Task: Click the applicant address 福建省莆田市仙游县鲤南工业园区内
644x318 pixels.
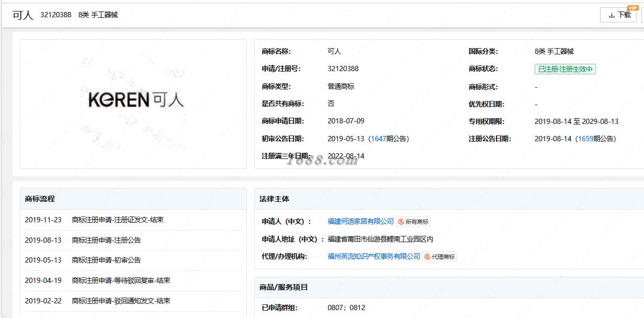Action: 380,239
